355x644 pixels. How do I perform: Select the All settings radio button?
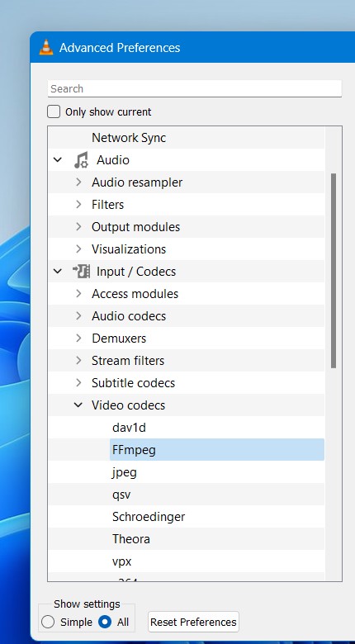[105, 622]
